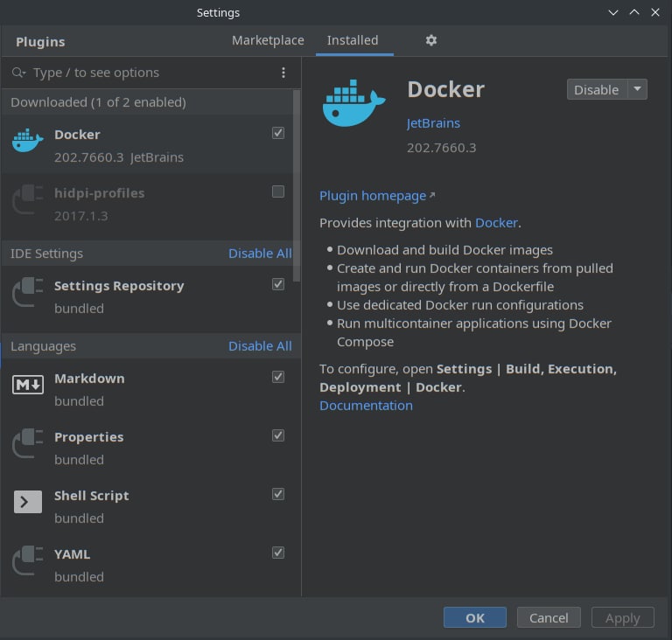This screenshot has width=672, height=640.
Task: Click the magnifier search icon
Action: tap(18, 73)
